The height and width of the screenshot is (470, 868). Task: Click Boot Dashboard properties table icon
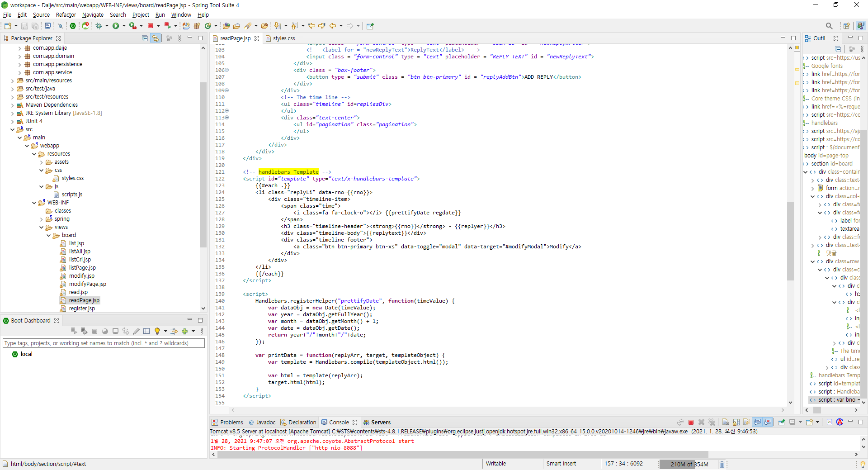click(x=146, y=331)
